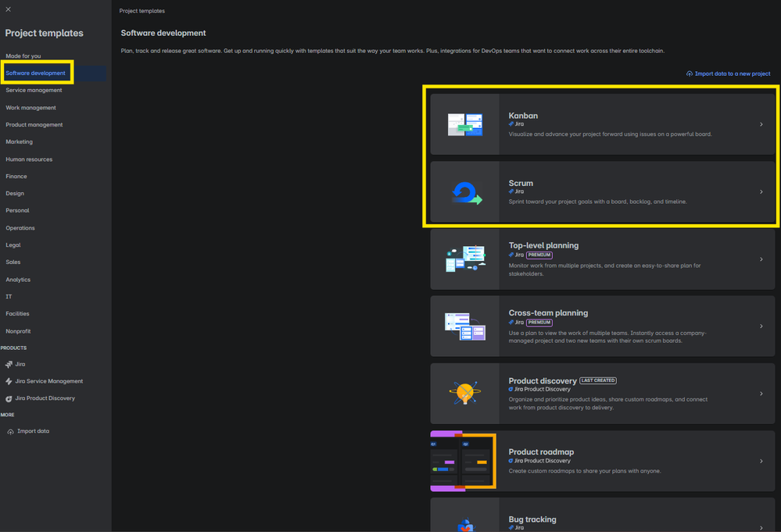Viewport: 781px width, 532px height.
Task: Expand Scrum template with chevron
Action: 761,191
